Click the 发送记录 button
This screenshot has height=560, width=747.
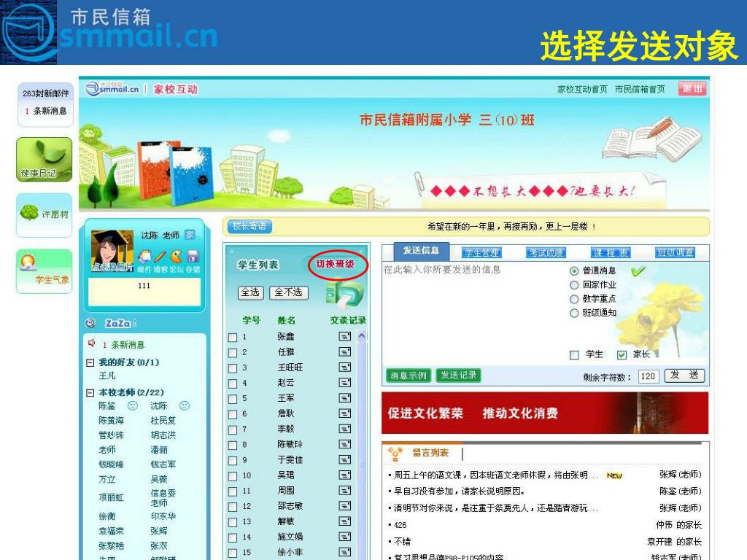(458, 376)
